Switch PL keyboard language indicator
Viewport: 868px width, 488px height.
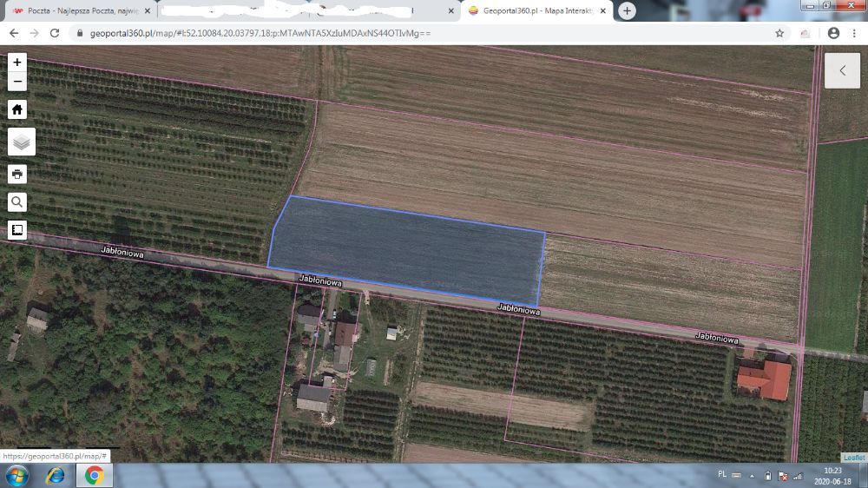click(x=722, y=475)
